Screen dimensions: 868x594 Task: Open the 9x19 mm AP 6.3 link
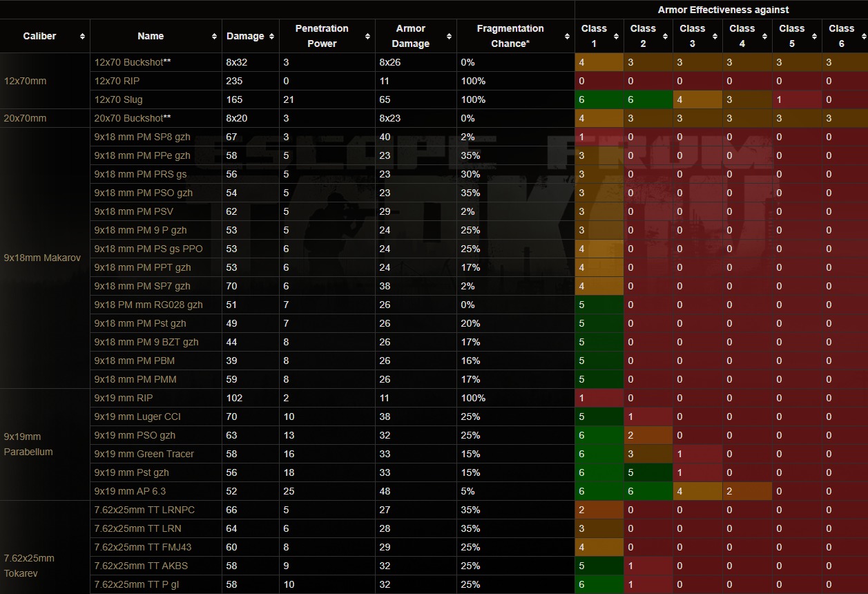coord(130,491)
